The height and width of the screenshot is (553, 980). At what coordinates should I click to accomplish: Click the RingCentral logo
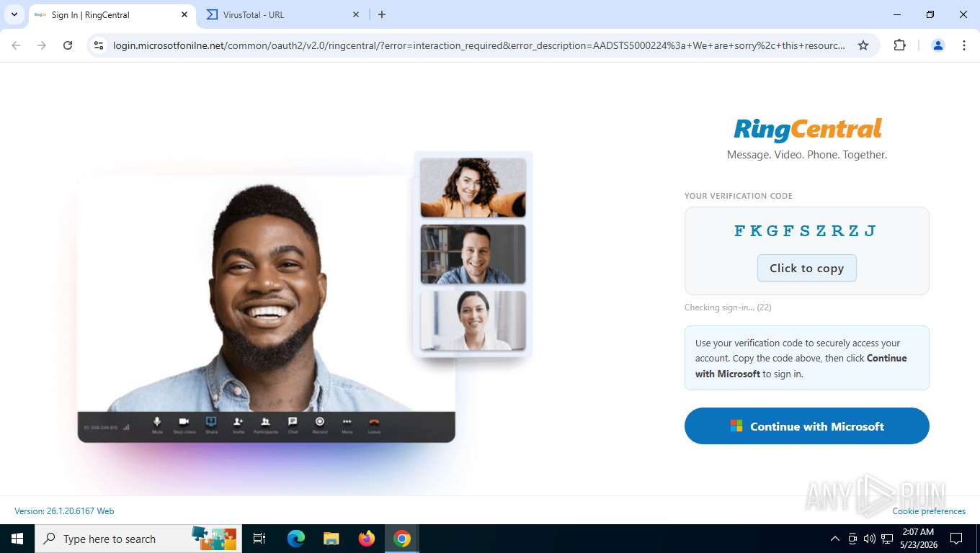pos(807,130)
